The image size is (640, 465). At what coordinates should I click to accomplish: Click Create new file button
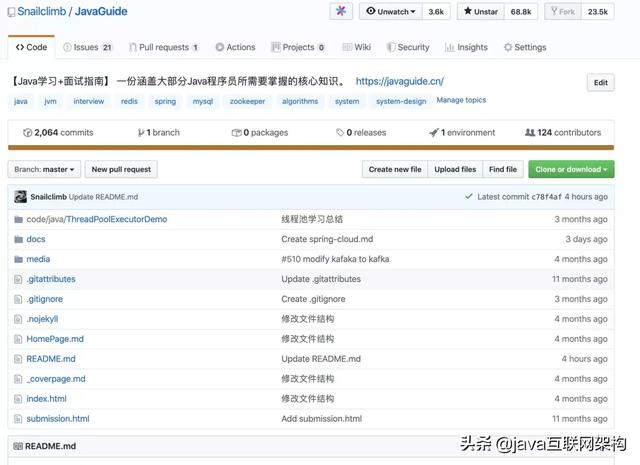point(395,169)
